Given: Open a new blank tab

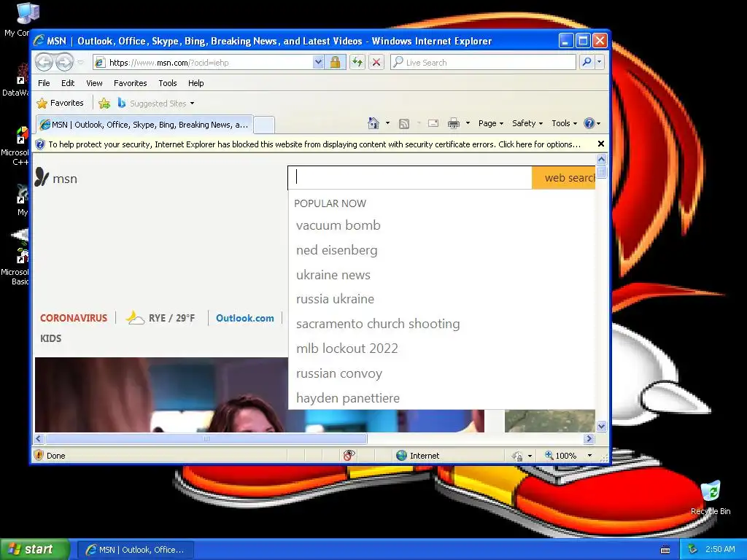Looking at the screenshot, I should (x=264, y=125).
